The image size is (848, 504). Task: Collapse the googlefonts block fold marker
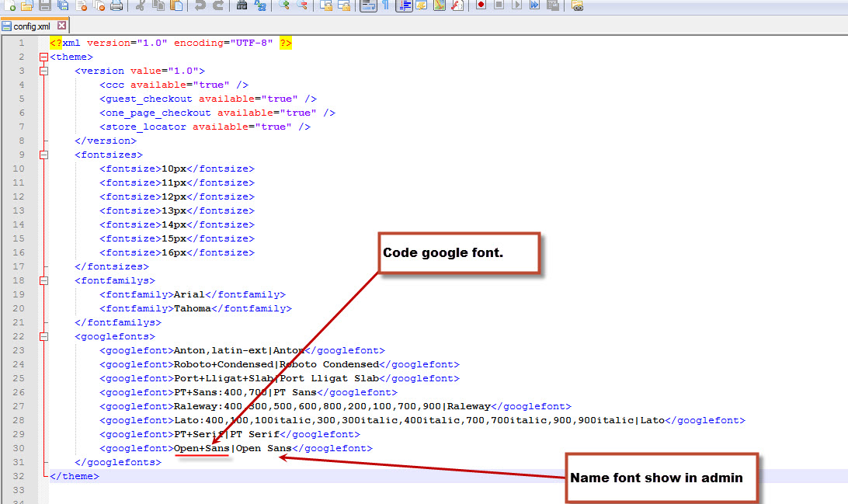(43, 336)
